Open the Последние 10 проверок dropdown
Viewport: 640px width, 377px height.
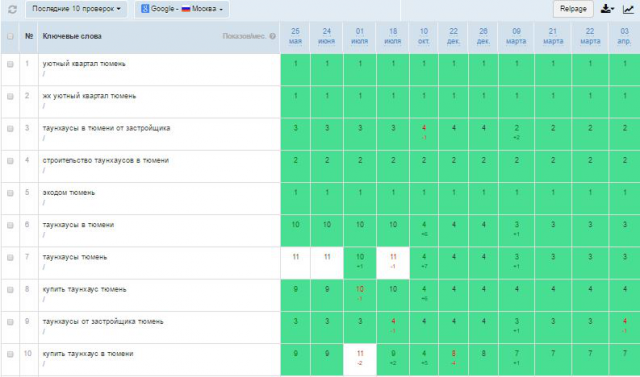click(76, 9)
